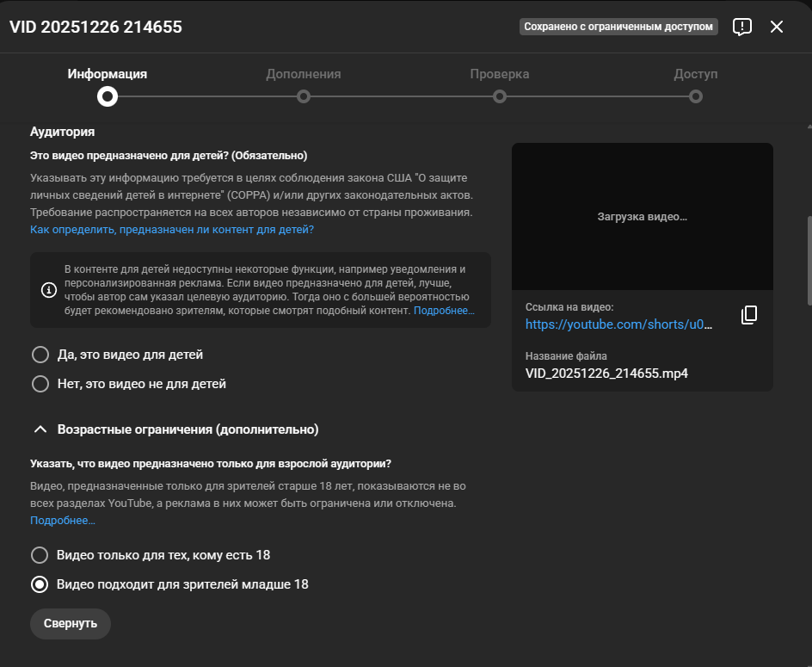Click the info icon in kids content notice
This screenshot has width=812, height=667.
pos(49,290)
